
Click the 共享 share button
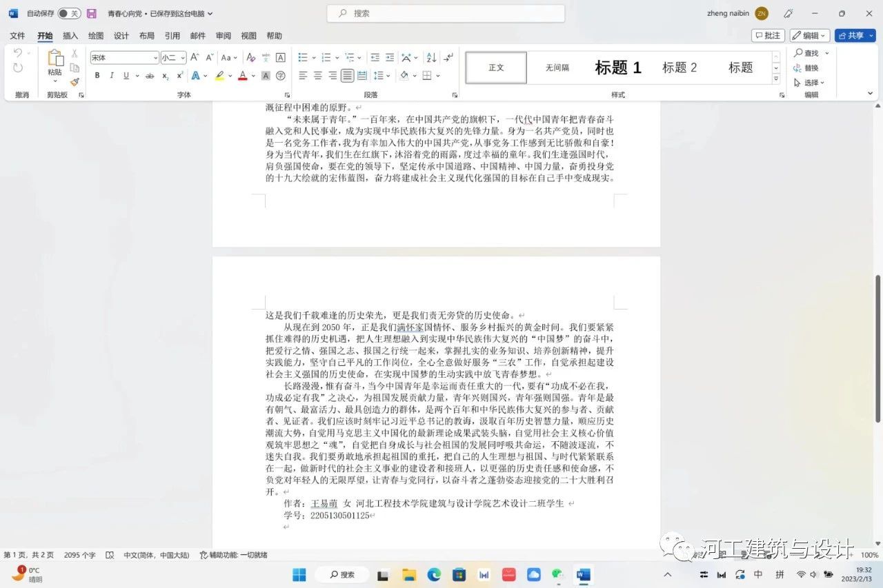(855, 35)
